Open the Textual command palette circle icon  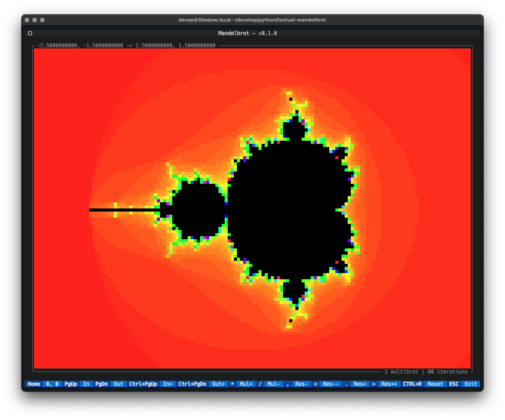click(30, 33)
